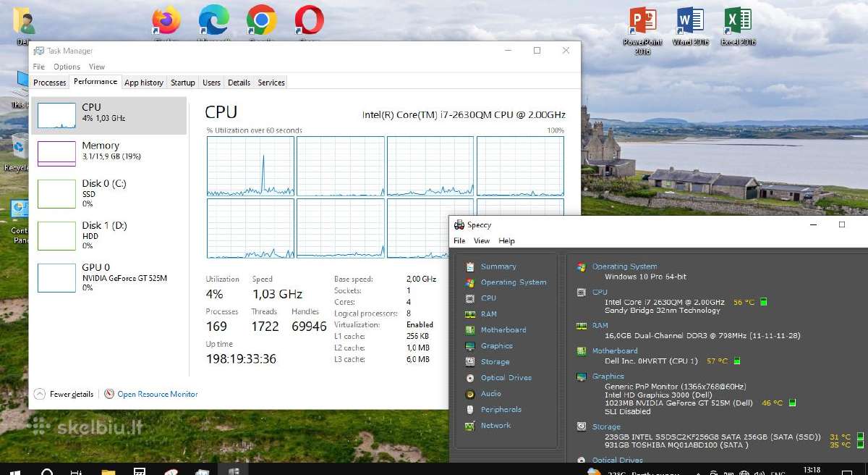Viewport: 868px width, 475px height.
Task: Click GPU temperature 46 °C reading
Action: (x=772, y=403)
